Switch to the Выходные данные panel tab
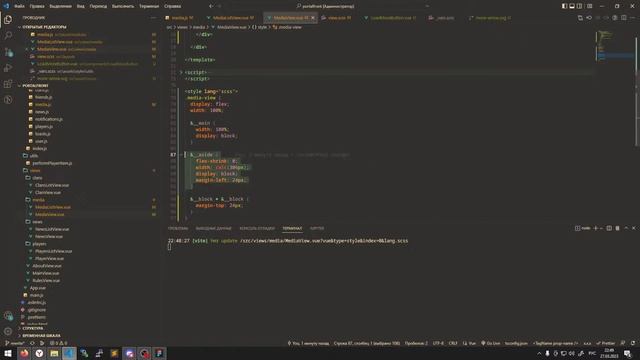640x360 pixels. pyautogui.click(x=213, y=228)
